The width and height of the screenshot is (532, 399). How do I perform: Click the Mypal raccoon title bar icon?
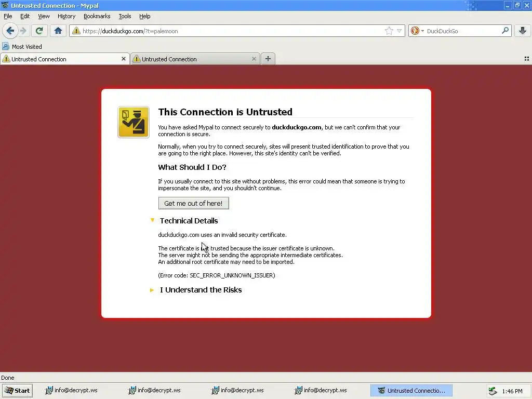coord(5,5)
